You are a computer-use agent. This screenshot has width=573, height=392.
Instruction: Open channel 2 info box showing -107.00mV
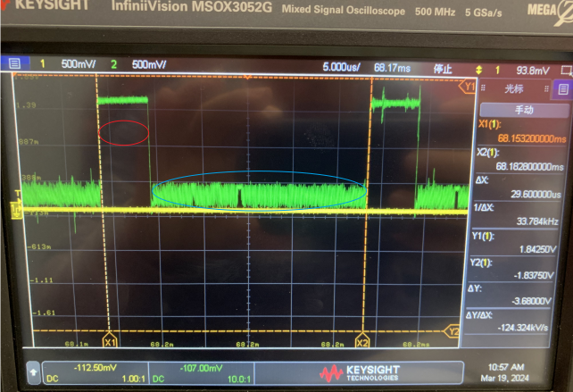[202, 373]
